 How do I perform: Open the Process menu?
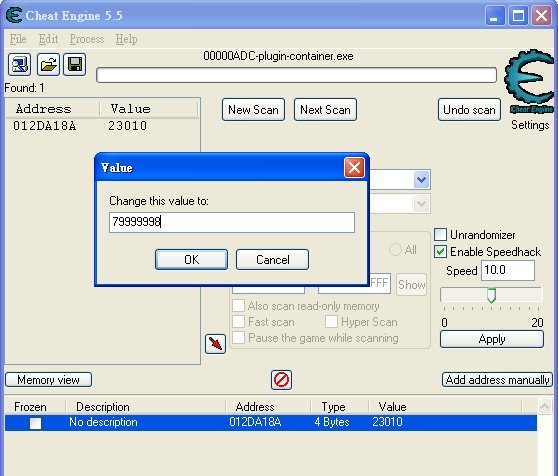(x=87, y=39)
